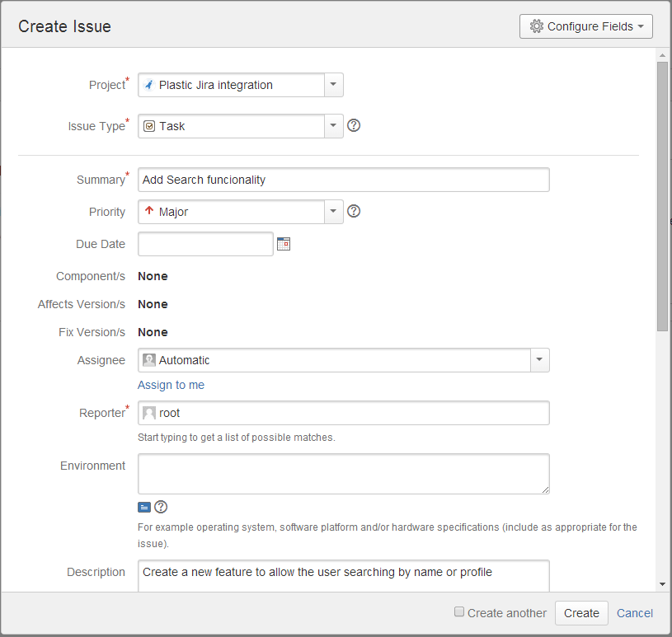This screenshot has width=672, height=637.
Task: Click the Summary text field
Action: 344,180
